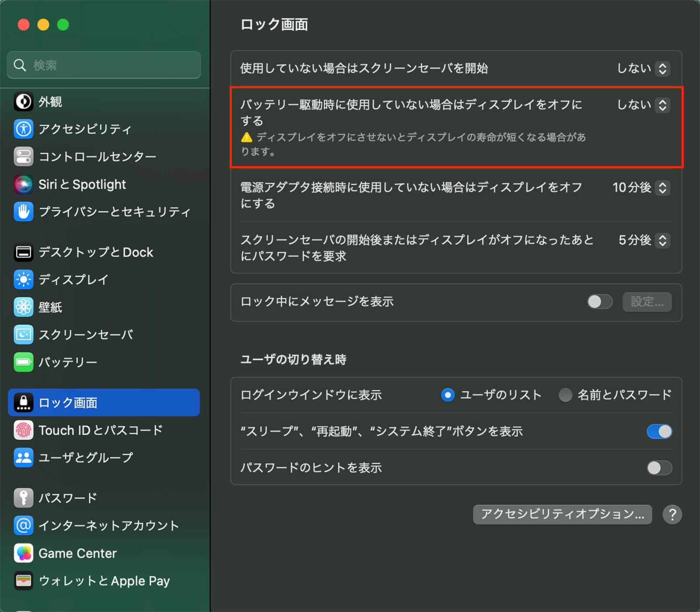Click the red close window button
Viewport: 700px width, 612px height.
[24, 24]
